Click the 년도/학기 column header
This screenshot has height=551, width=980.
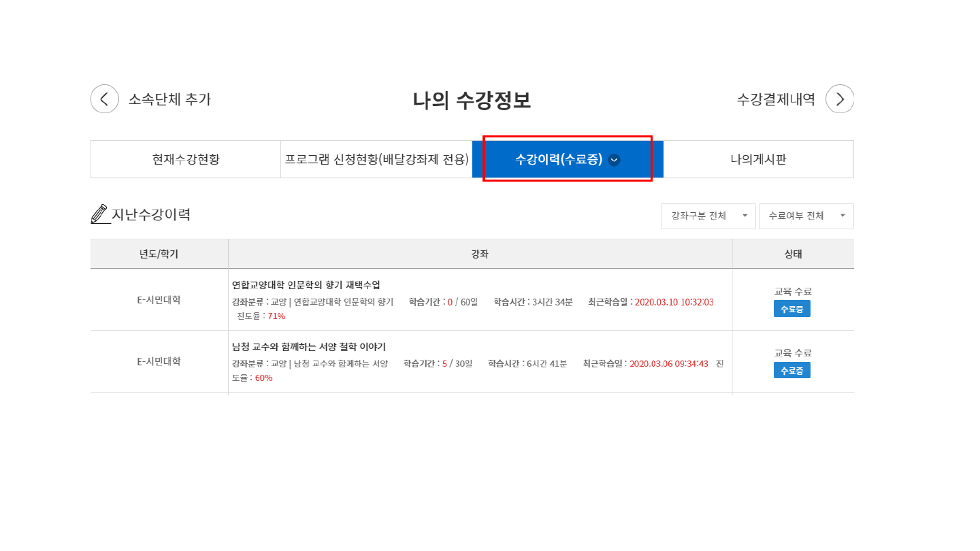tap(159, 254)
